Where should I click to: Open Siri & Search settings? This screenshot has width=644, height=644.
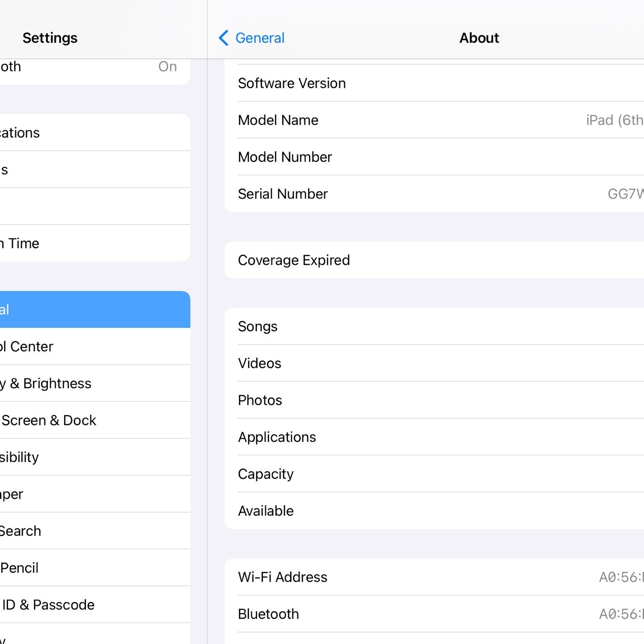(95, 531)
